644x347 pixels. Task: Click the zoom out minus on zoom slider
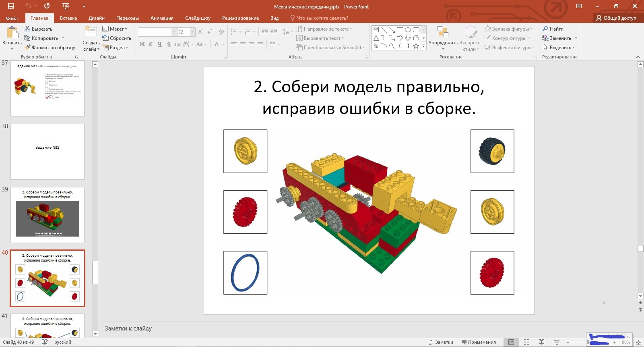pyautogui.click(x=568, y=342)
